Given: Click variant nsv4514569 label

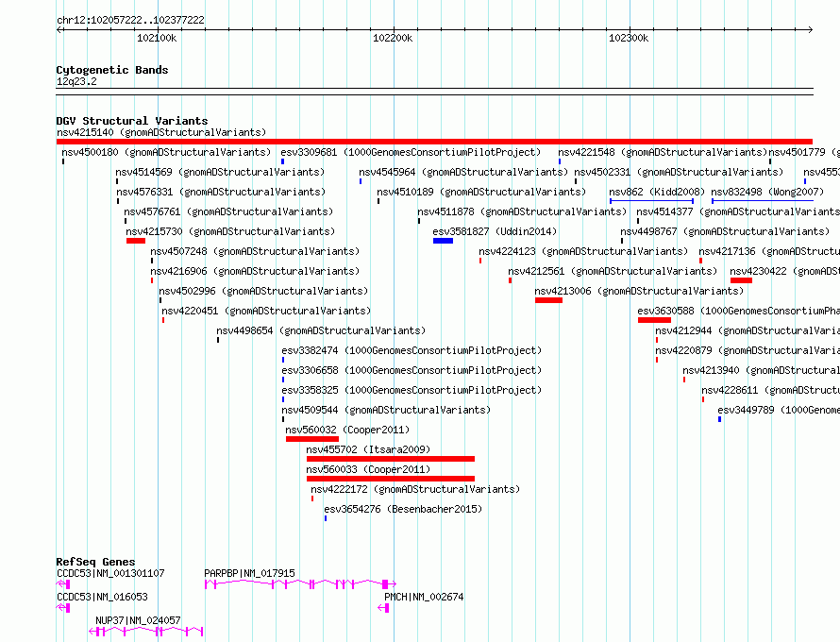Looking at the screenshot, I should click(220, 172).
